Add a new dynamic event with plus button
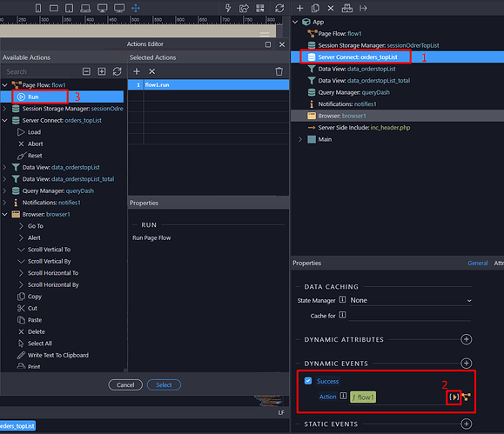Screen dimensions: 504x434 coord(466,364)
